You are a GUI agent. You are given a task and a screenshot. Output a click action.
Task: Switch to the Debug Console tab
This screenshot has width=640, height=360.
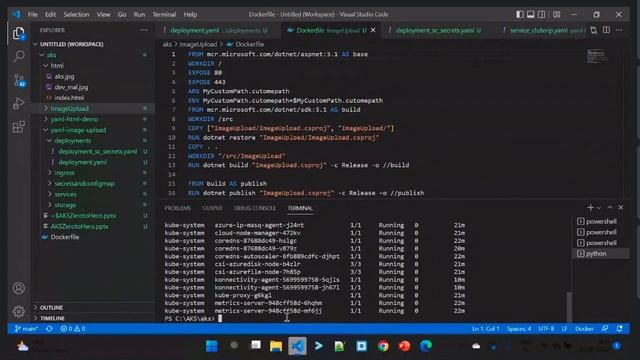255,208
